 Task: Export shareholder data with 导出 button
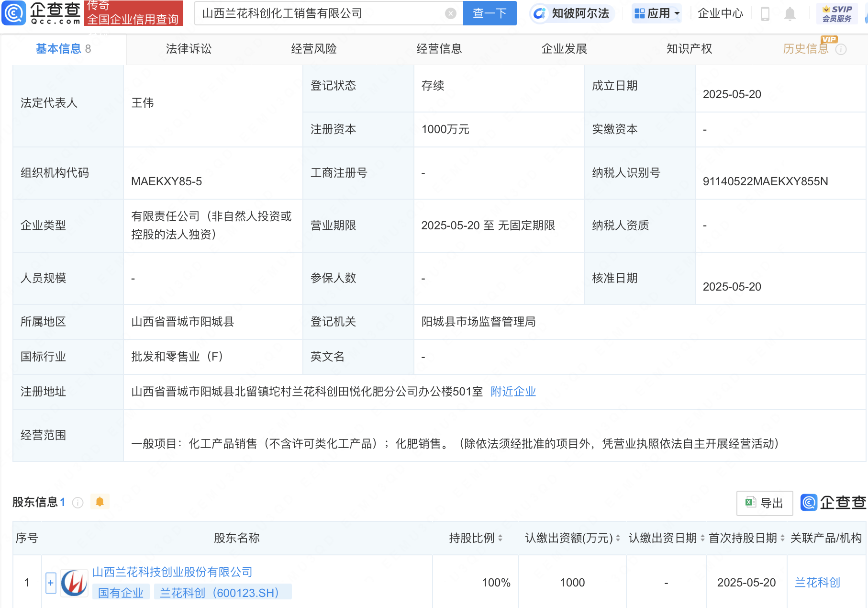[764, 503]
